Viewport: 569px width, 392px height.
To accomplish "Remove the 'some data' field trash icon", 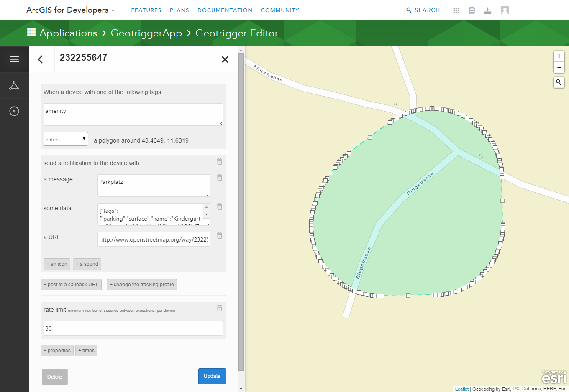I will click(x=220, y=206).
